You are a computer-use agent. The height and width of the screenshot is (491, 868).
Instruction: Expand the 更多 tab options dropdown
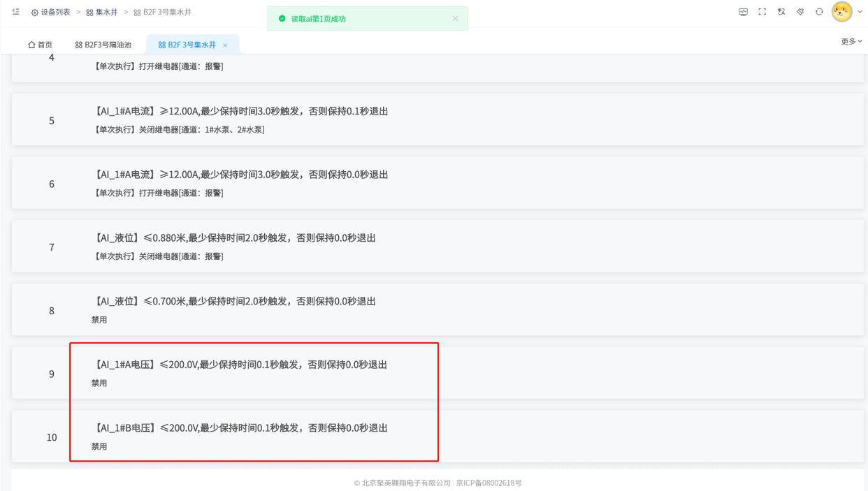[851, 42]
